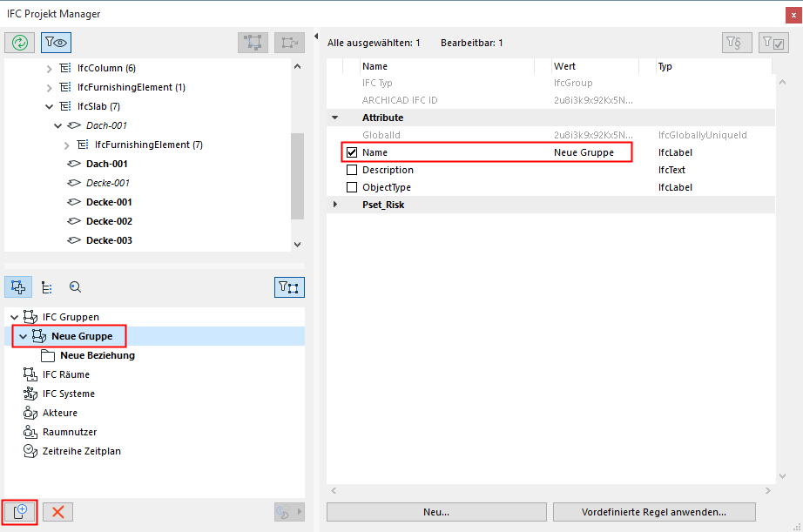Click the upper tree scrollbar up arrow

click(298, 66)
